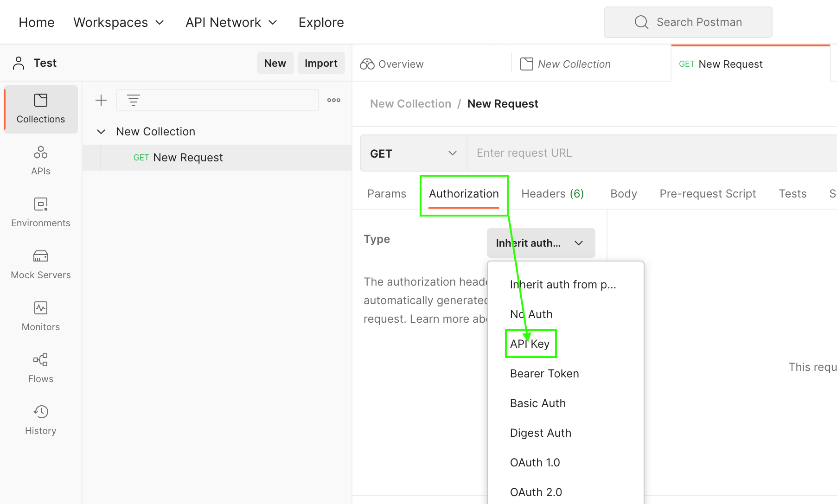Open the APIs sidebar section

click(41, 161)
